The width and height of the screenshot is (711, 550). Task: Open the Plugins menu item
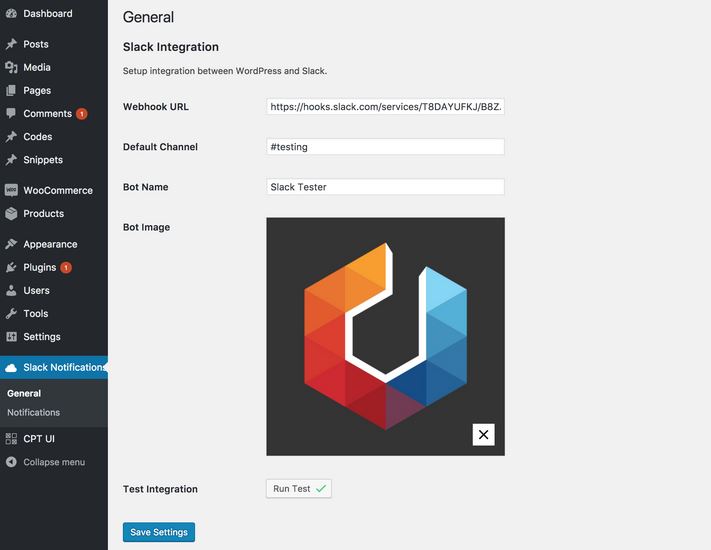coord(54,268)
